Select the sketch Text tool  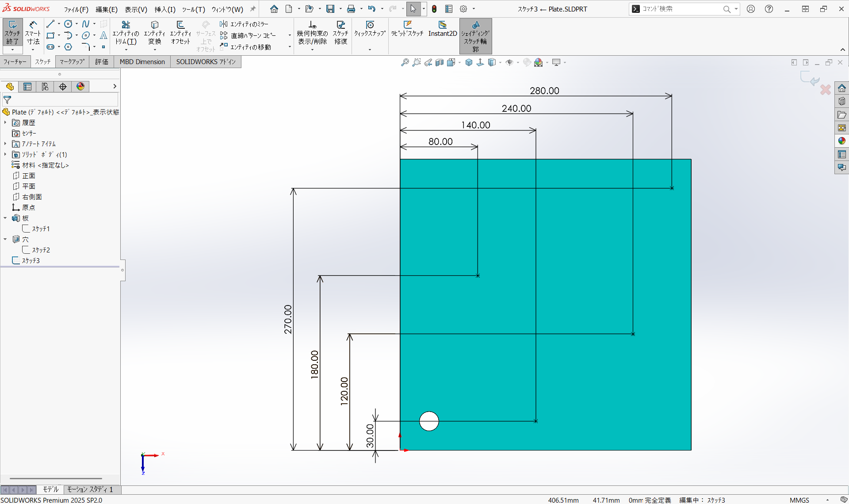tap(103, 35)
